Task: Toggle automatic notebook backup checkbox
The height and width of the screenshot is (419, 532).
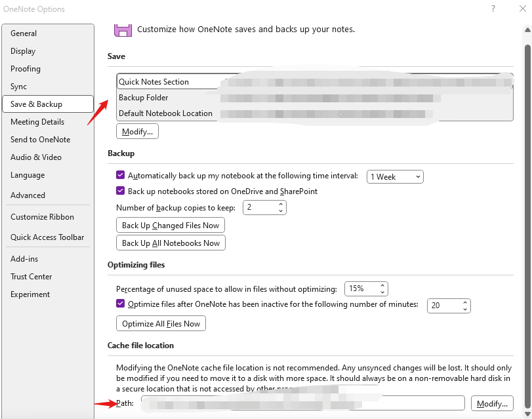Action: point(120,175)
